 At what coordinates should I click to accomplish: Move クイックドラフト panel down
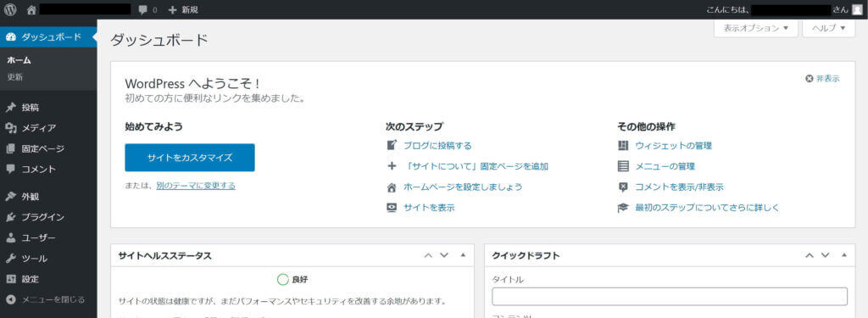(826, 255)
